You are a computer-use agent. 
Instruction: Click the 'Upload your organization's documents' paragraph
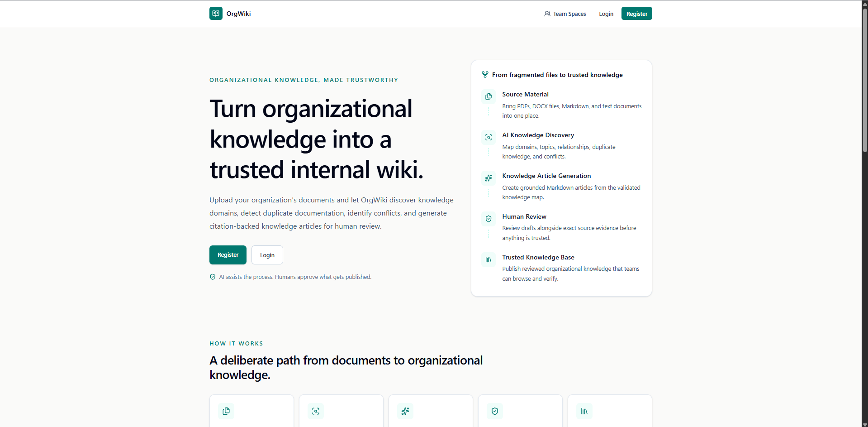pyautogui.click(x=332, y=213)
